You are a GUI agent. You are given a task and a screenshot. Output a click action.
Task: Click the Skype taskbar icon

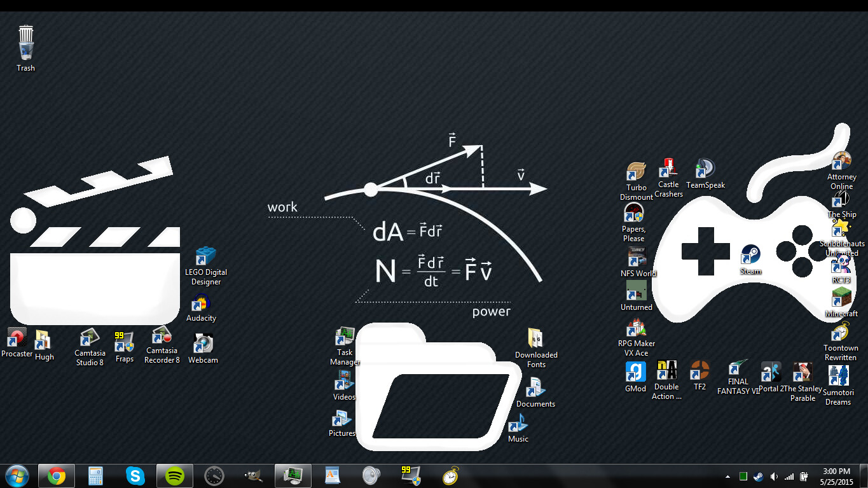click(x=135, y=475)
